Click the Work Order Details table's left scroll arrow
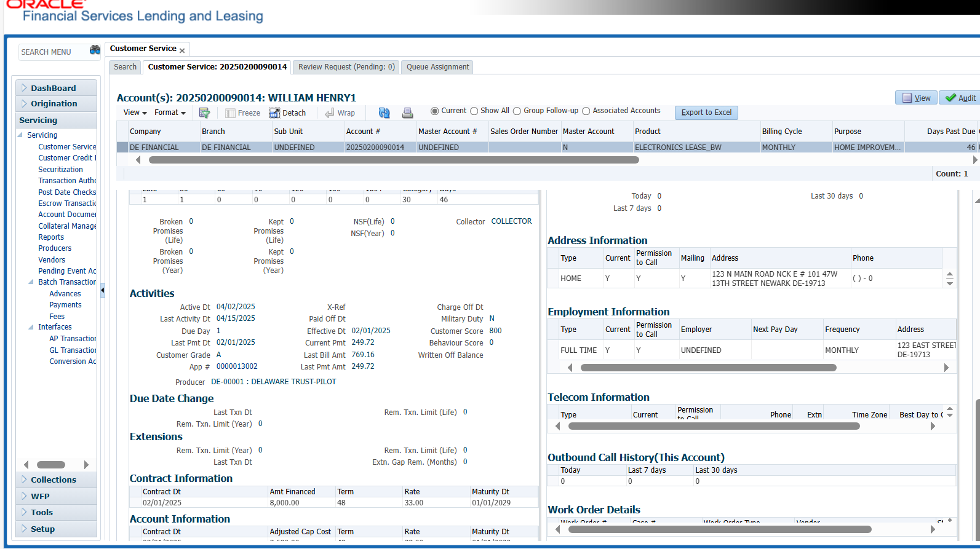This screenshot has height=549, width=980. 557,529
